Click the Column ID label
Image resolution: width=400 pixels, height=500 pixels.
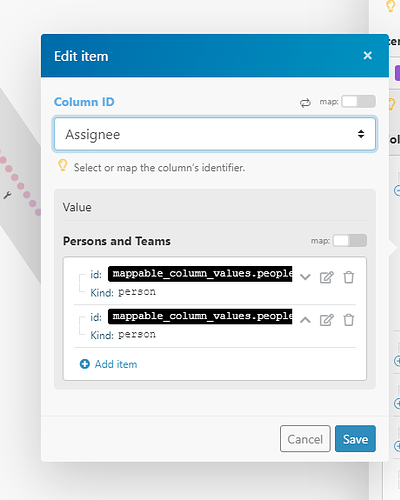84,102
